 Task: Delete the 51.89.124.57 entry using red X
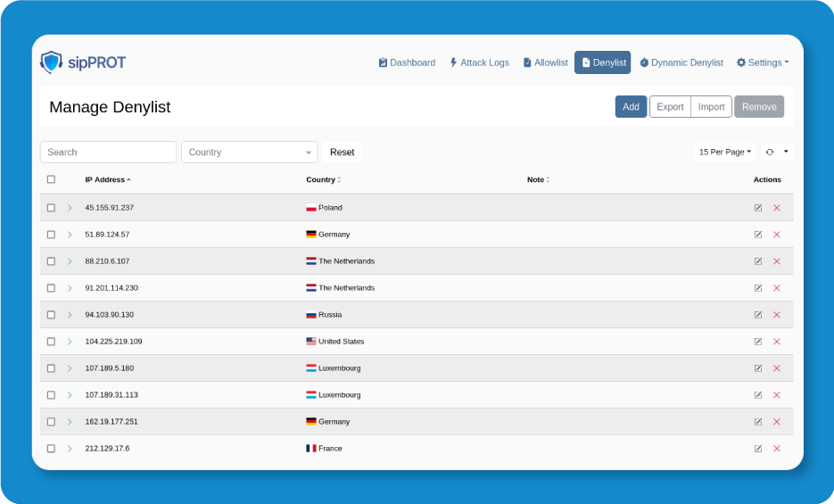point(777,235)
